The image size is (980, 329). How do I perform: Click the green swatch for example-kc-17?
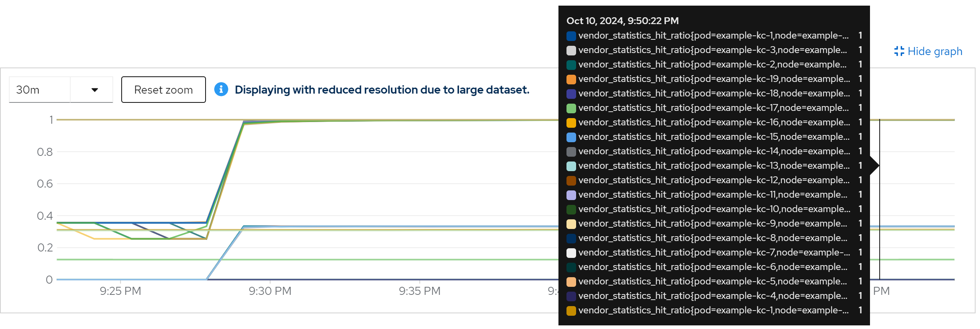pyautogui.click(x=571, y=108)
